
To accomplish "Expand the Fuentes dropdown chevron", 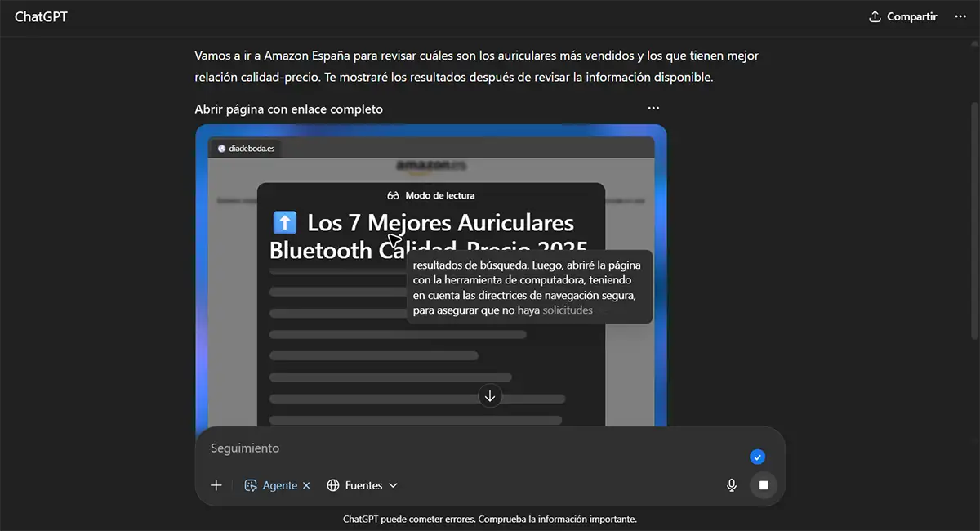I will click(393, 485).
